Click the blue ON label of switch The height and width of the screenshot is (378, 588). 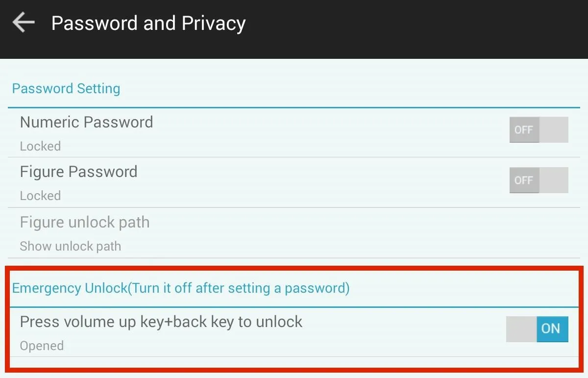[x=552, y=329]
